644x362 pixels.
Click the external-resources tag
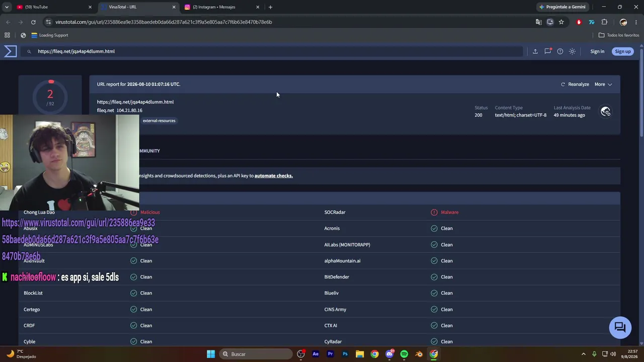point(159,121)
